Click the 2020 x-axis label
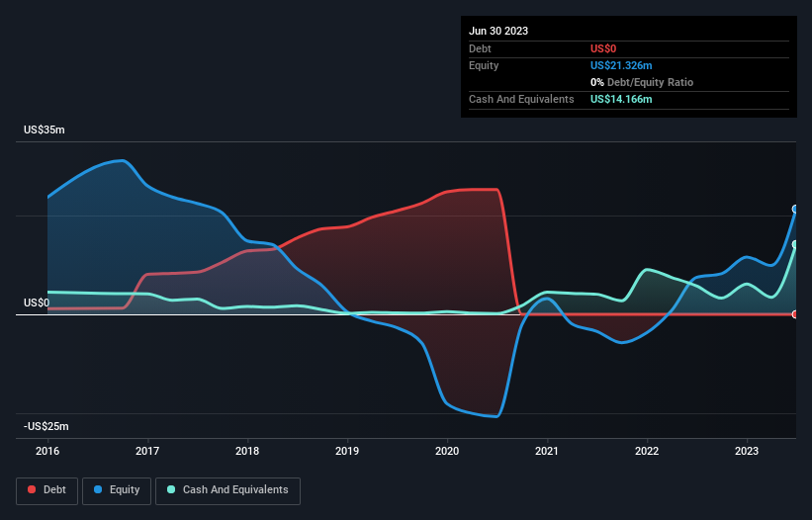Viewport: 812px width, 520px height. click(447, 451)
